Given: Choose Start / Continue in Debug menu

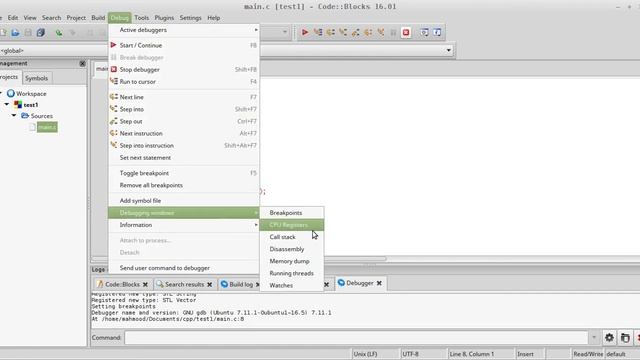Looking at the screenshot, I should (184, 45).
